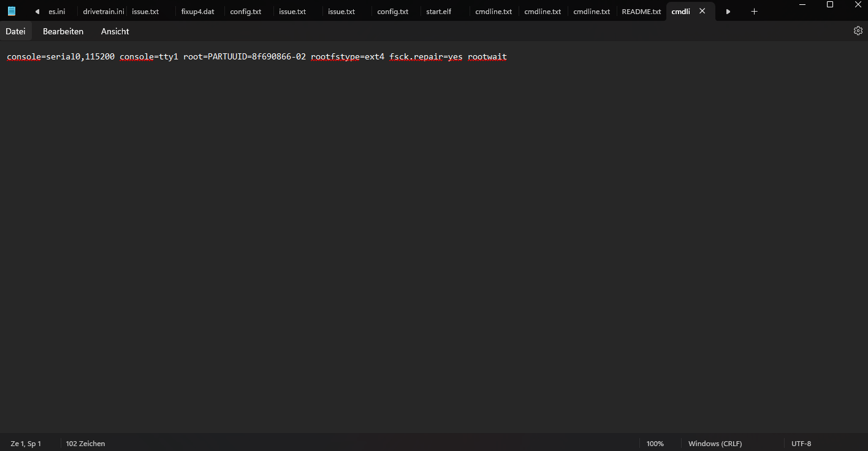The height and width of the screenshot is (451, 868).
Task: Go to the README.txt tab
Action: click(x=641, y=12)
